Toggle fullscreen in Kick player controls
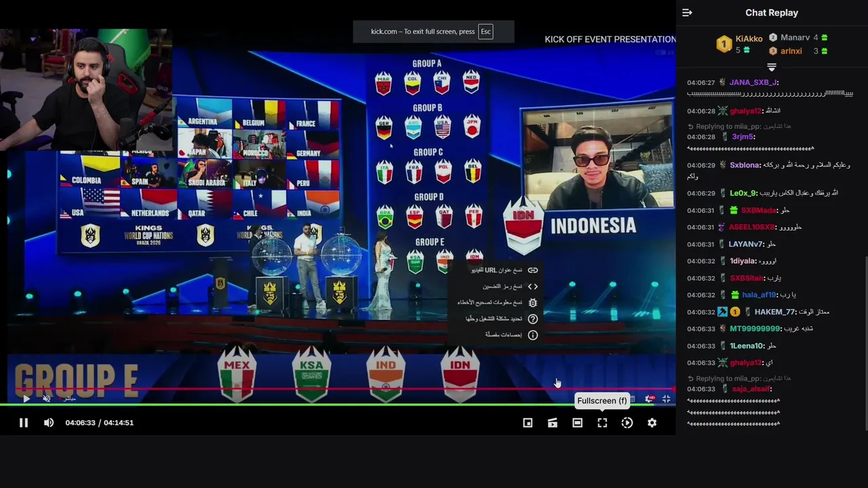868x488 pixels. coord(602,422)
